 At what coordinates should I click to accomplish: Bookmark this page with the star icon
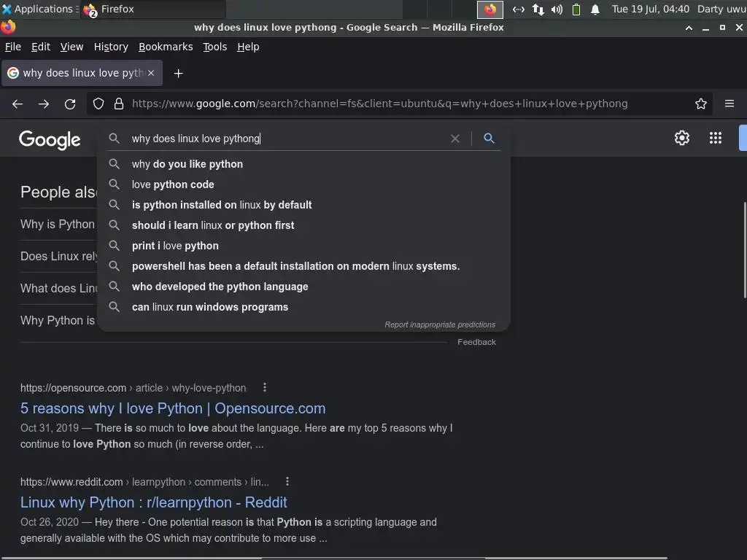[701, 104]
